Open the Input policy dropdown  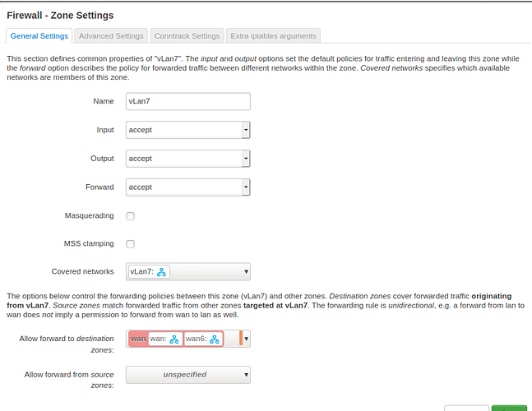[187, 130]
